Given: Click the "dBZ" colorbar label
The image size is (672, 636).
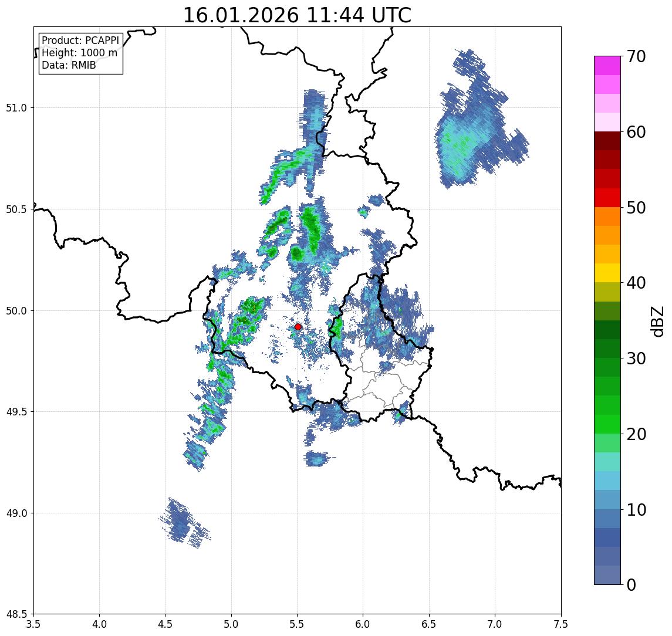Looking at the screenshot, I should pos(657,321).
